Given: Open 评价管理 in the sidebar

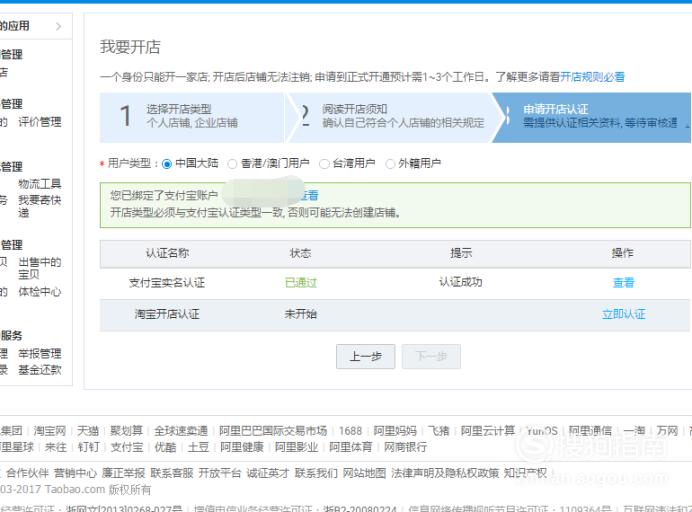Looking at the screenshot, I should click(40, 122).
